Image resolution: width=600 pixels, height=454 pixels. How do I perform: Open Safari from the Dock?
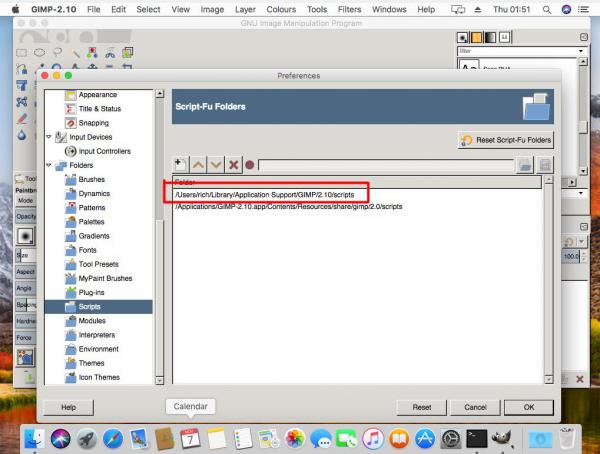tap(112, 438)
